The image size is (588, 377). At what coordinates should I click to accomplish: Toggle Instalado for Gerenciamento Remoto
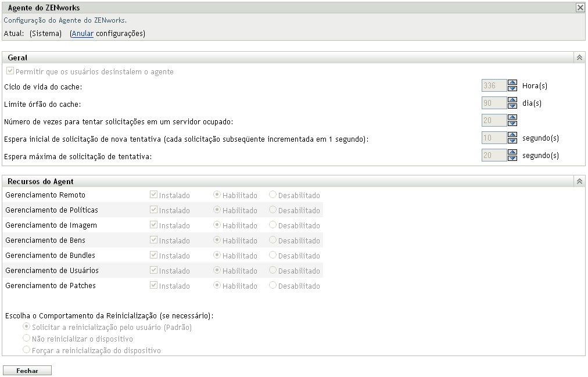153,195
